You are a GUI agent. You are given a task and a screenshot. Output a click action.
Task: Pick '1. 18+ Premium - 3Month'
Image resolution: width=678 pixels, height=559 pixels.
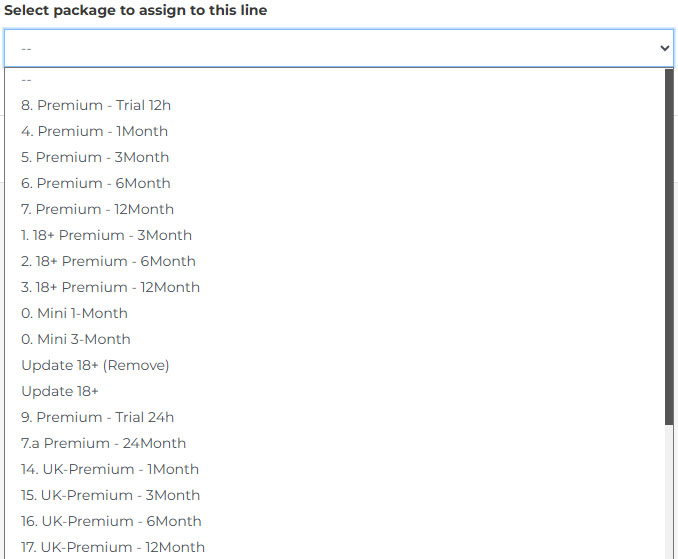[x=106, y=235]
